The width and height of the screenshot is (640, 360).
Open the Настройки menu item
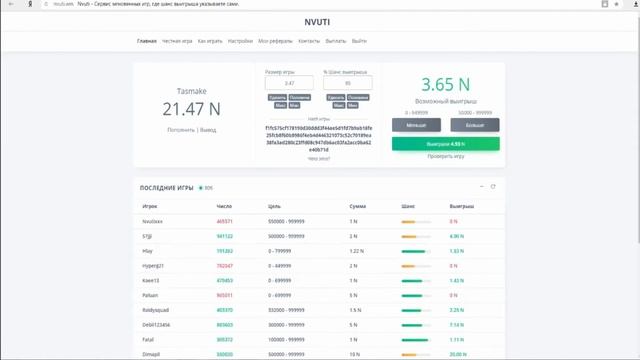[240, 41]
